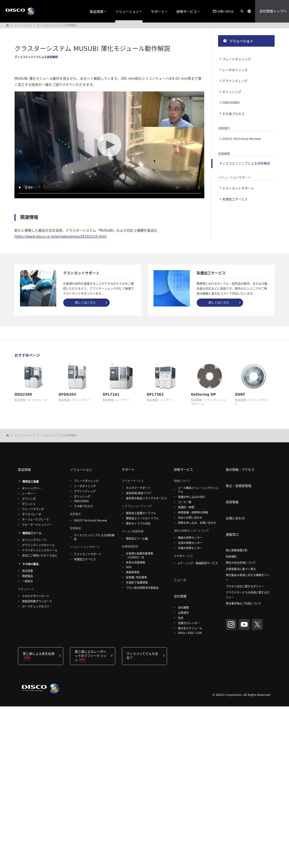
Task: Open グラインディング in sidebar
Action: pos(235,80)
